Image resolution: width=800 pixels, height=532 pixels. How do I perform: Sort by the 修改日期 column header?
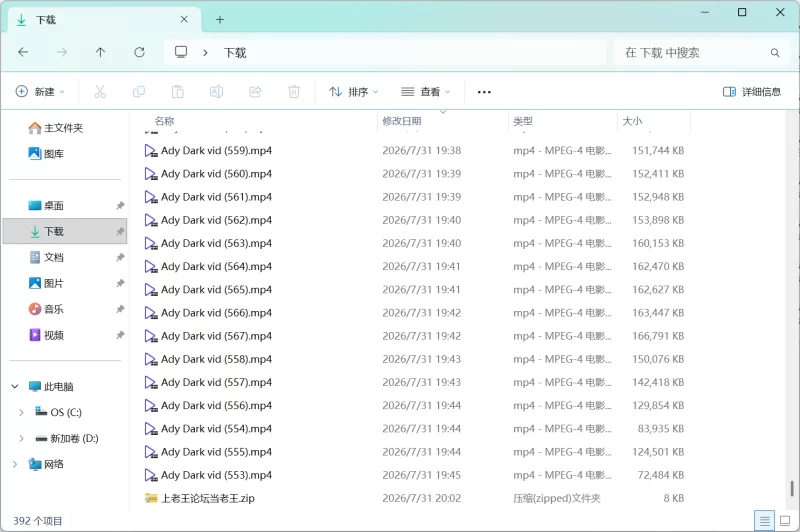pos(402,121)
